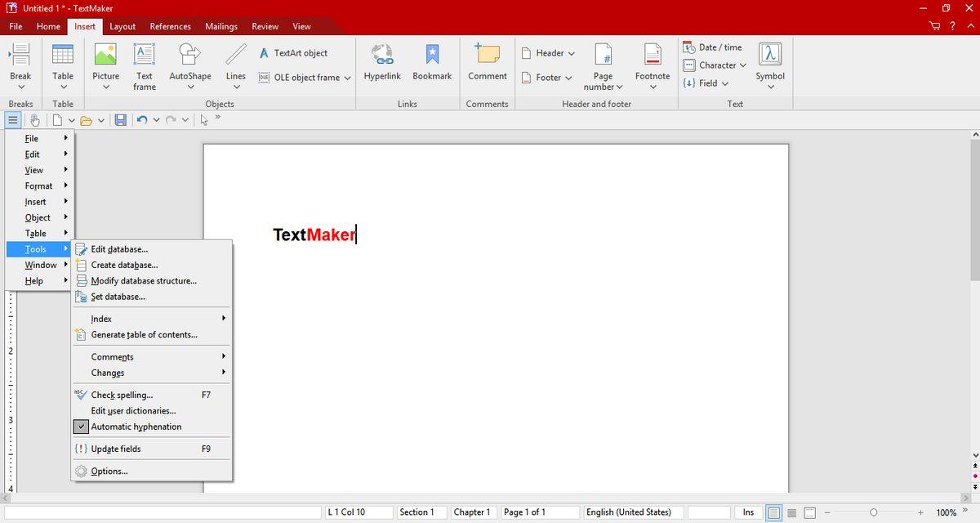Open the dropdown arrow next to the open folder icon

101,120
